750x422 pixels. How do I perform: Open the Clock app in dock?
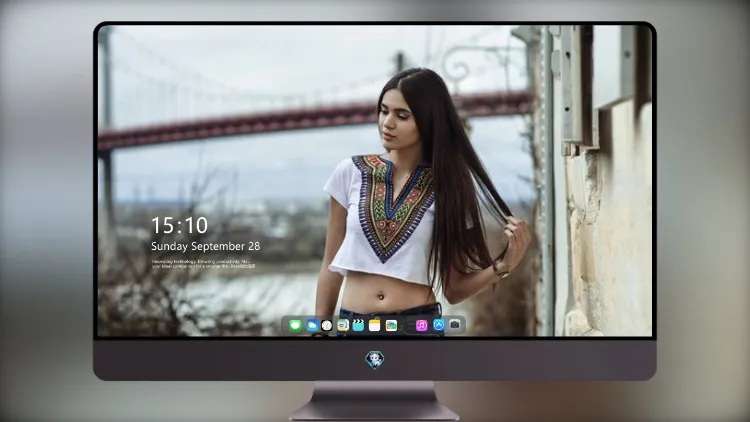click(x=327, y=326)
